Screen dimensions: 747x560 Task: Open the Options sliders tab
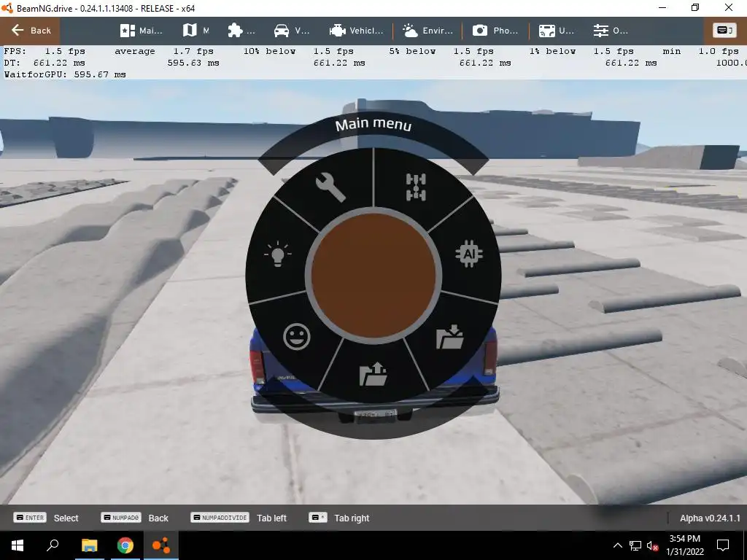tap(611, 31)
